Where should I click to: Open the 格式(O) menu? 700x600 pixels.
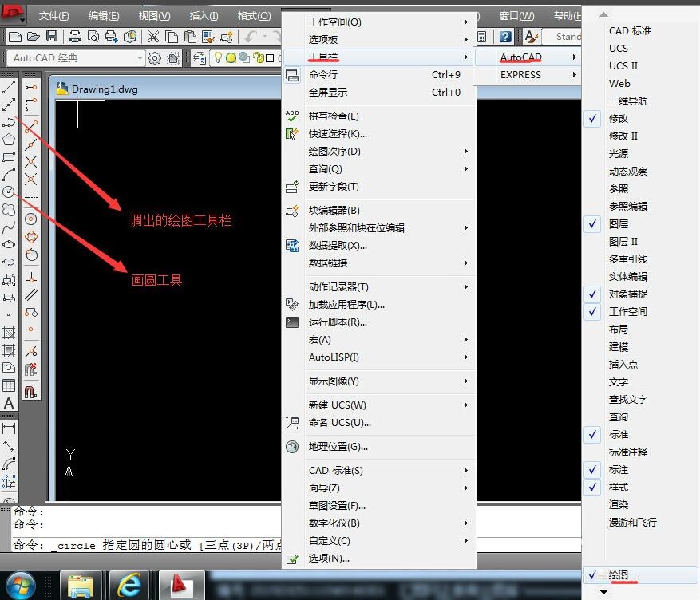(x=255, y=16)
